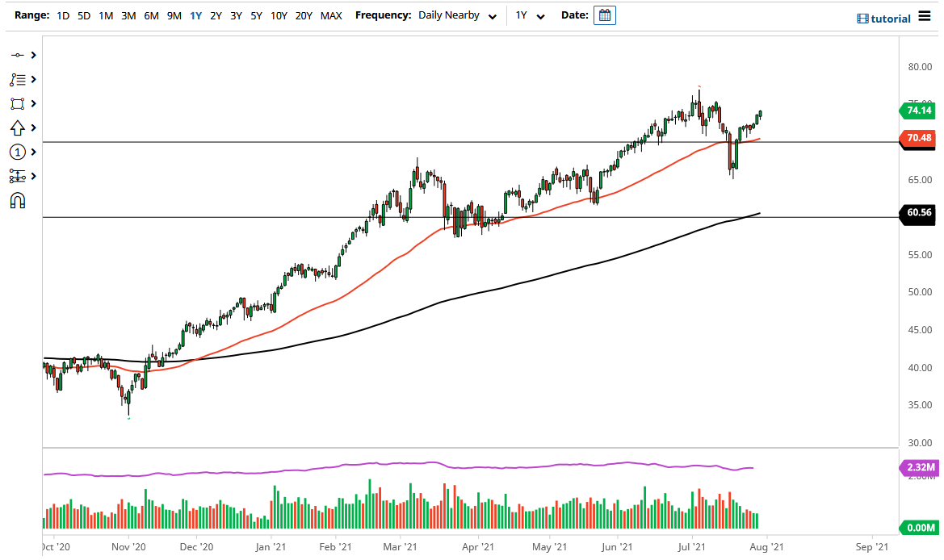
Task: Open the numbered marker tool
Action: click(x=16, y=152)
